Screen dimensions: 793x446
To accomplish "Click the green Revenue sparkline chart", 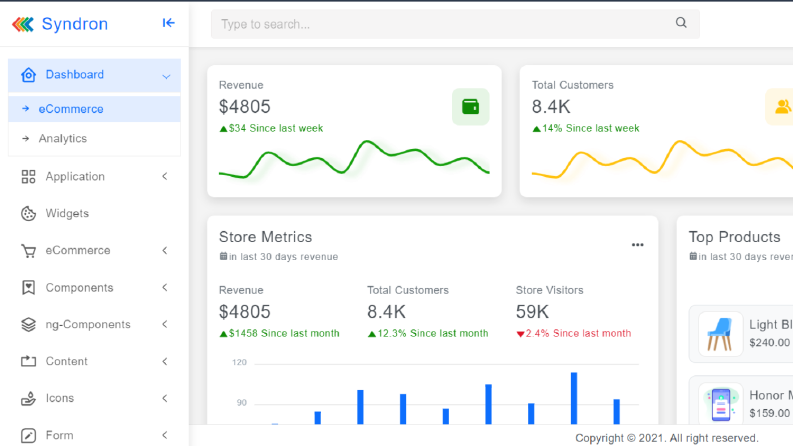I will [x=354, y=159].
